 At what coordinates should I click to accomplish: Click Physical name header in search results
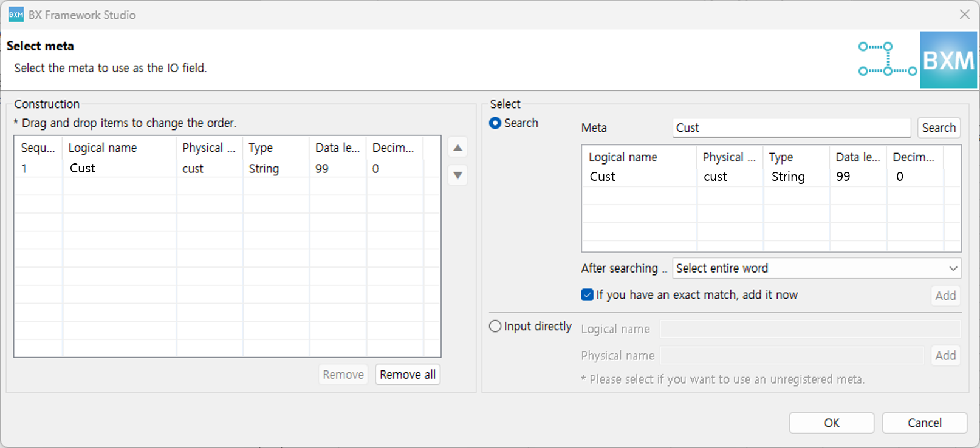pyautogui.click(x=729, y=157)
